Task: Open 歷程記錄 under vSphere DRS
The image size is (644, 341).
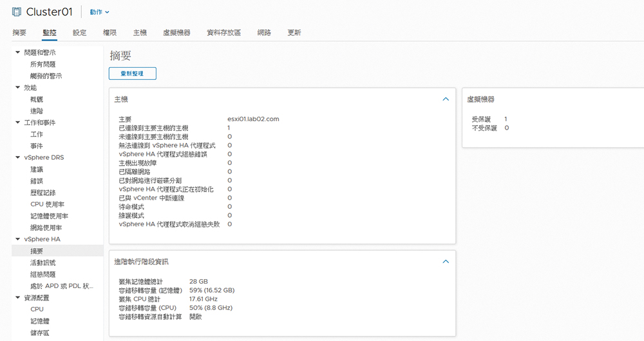Action: (43, 193)
